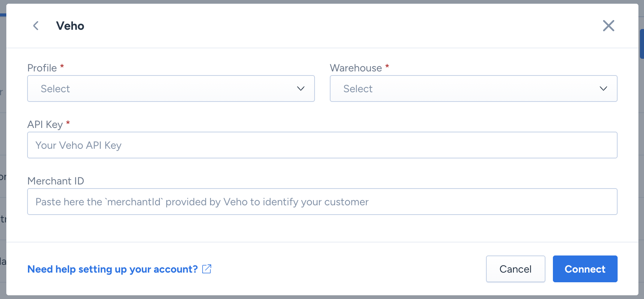Open the Profile Select combo box
This screenshot has width=644, height=299.
click(171, 89)
